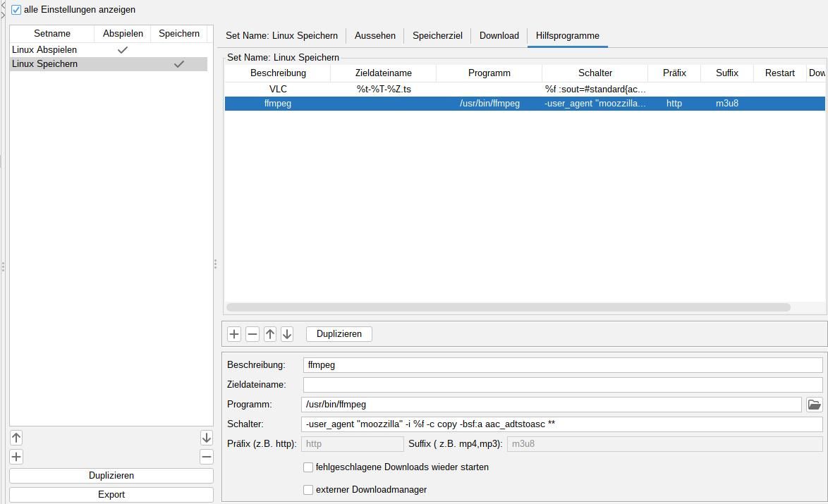The width and height of the screenshot is (828, 504).
Task: Remove selected helper program with minus icon
Action: point(252,334)
